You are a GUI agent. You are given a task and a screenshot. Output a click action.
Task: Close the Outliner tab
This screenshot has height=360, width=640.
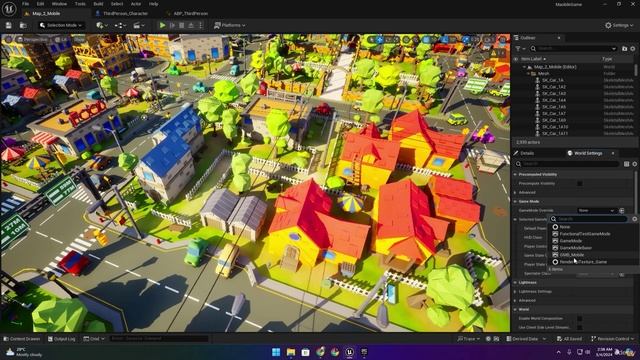[x=559, y=38]
